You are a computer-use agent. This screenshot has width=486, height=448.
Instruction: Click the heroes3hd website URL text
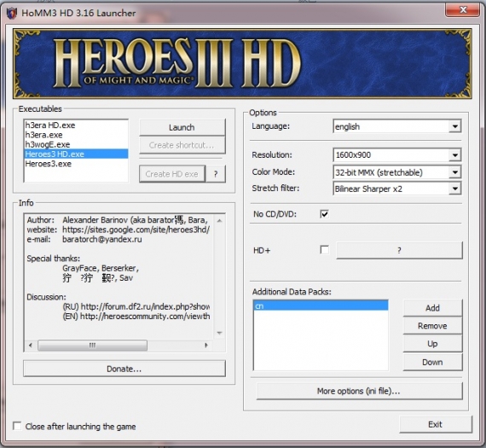point(136,230)
